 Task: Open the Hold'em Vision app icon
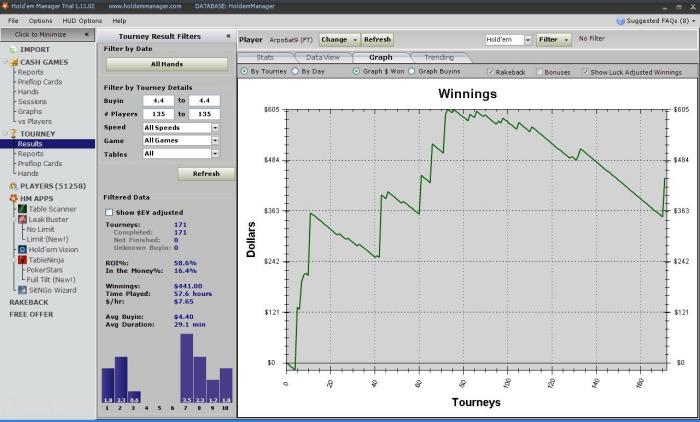[22, 250]
